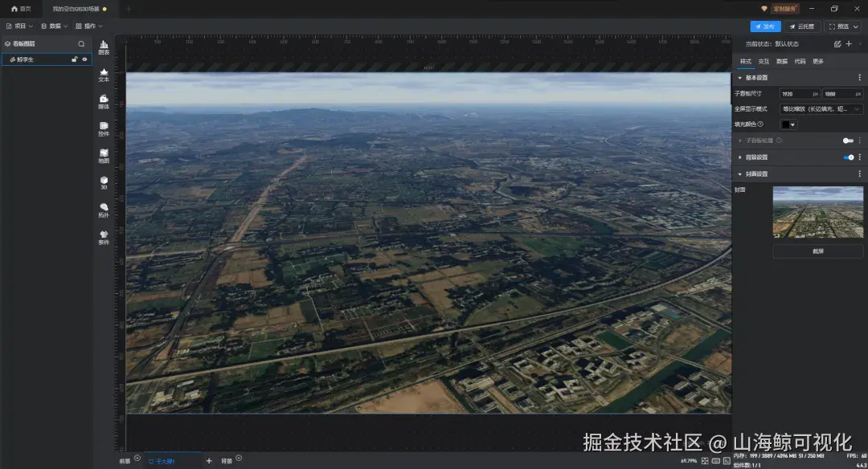Select the 数据 tab in the properties panel

pyautogui.click(x=782, y=61)
